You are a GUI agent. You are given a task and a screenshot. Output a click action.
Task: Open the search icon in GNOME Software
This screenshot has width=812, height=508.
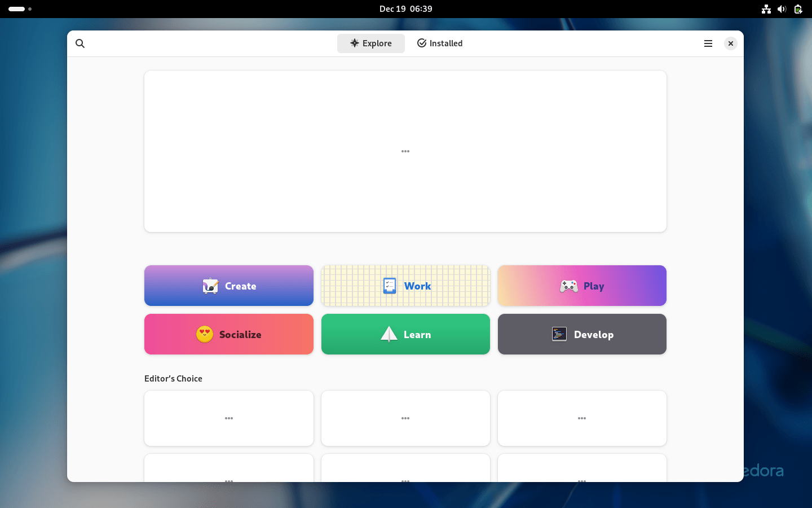[x=80, y=43]
